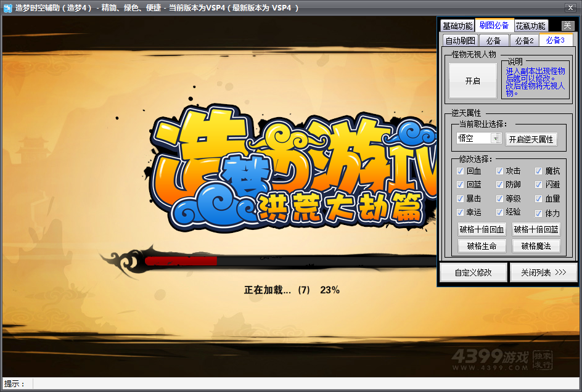Screen dimensions: 582x392
Task: Click the 破格十倍回血 button
Action: click(482, 229)
